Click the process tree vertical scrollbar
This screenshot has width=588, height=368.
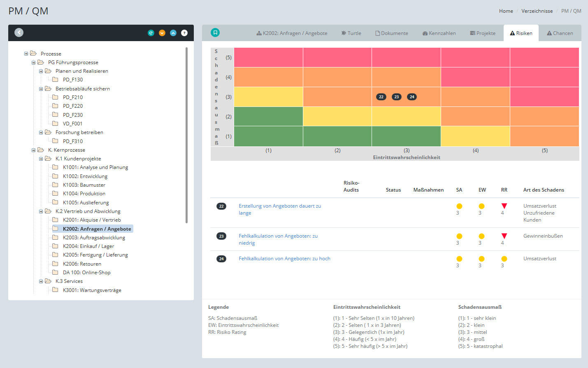coord(187,136)
